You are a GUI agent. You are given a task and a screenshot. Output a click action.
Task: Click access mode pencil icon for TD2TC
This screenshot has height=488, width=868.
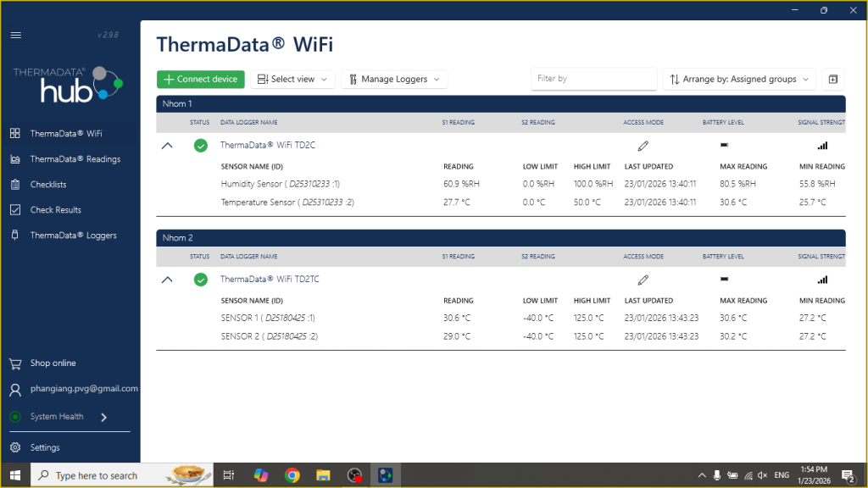(x=643, y=280)
